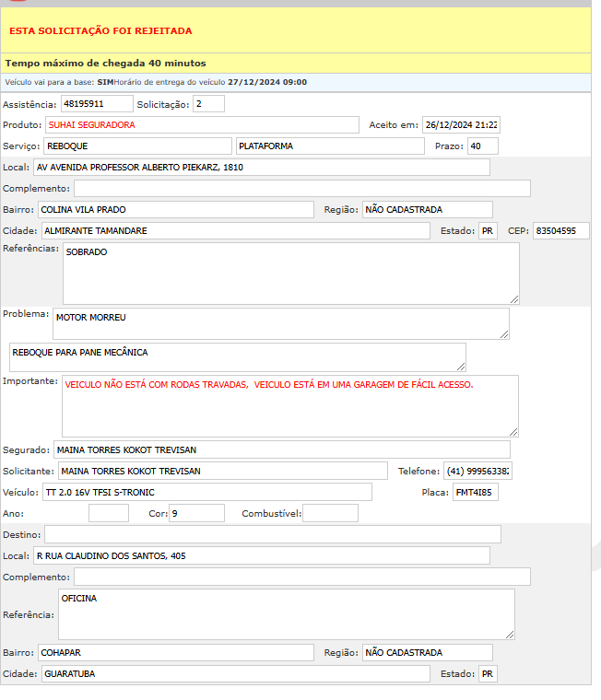The height and width of the screenshot is (700, 601).
Task: Select the Solicitação field
Action: click(208, 104)
